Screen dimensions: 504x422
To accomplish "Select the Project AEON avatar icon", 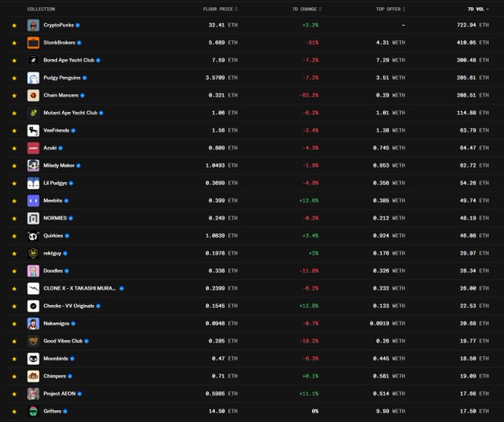I will click(33, 394).
